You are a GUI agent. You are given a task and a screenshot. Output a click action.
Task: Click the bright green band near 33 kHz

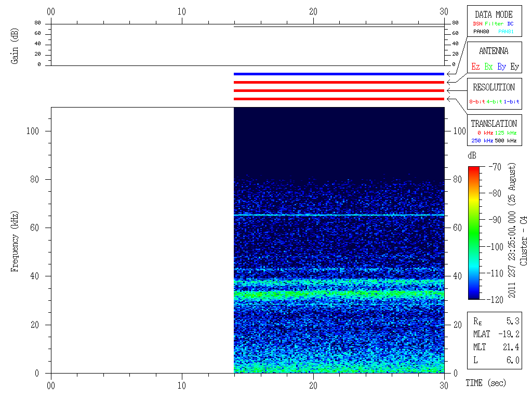[x=339, y=294]
